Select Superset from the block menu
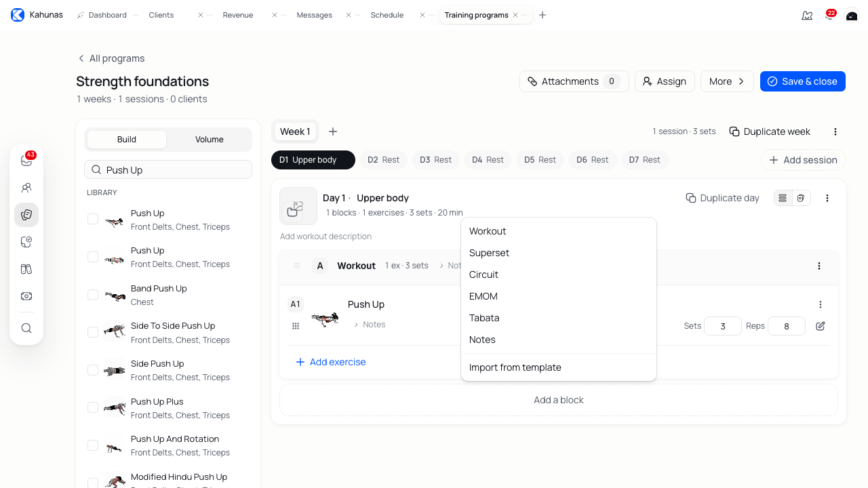The width and height of the screenshot is (868, 488). pos(559,253)
